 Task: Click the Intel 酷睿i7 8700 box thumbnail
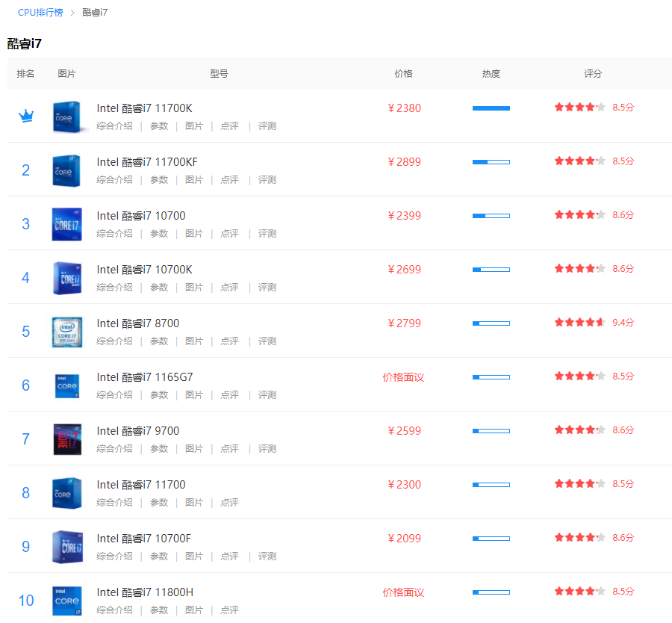click(66, 332)
